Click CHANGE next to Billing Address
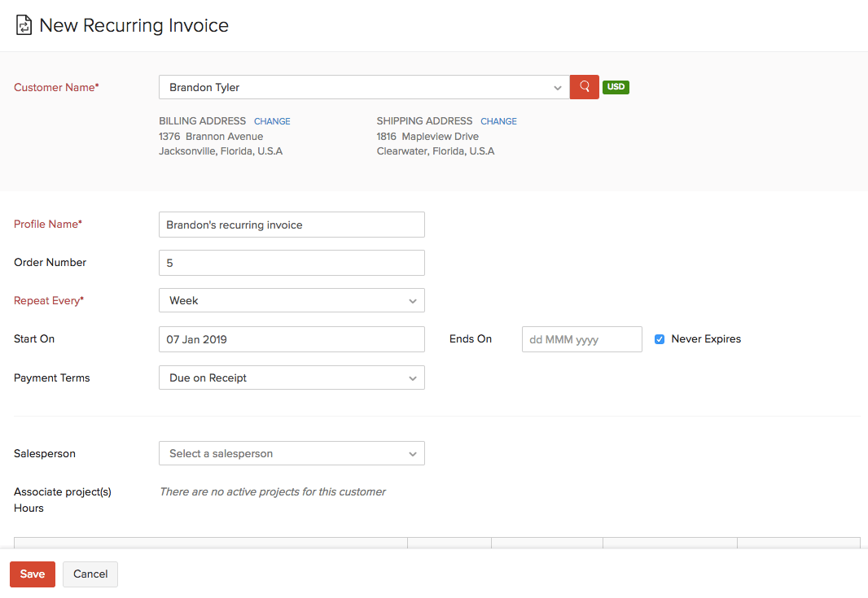Image resolution: width=868 pixels, height=598 pixels. coord(272,120)
